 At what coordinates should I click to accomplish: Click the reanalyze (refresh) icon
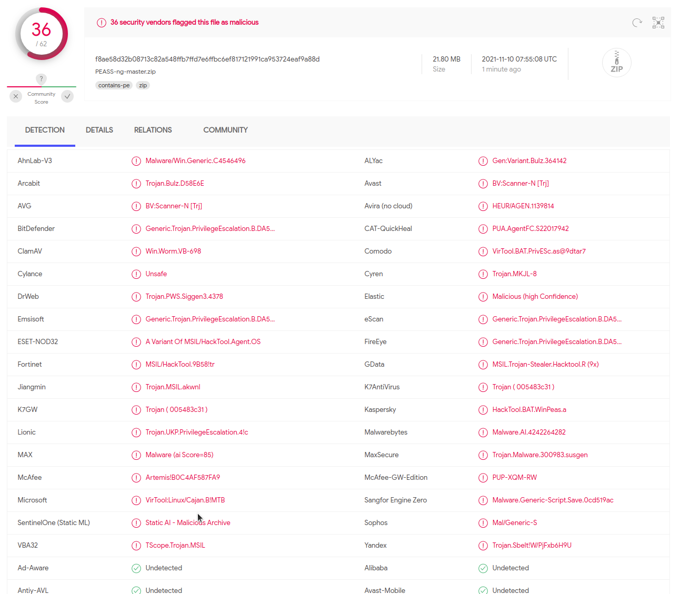click(x=637, y=23)
